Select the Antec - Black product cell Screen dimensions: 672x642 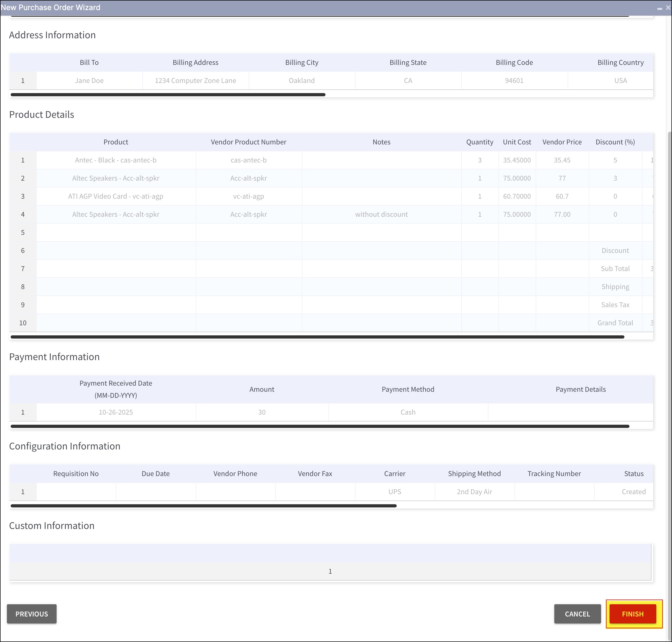[116, 160]
